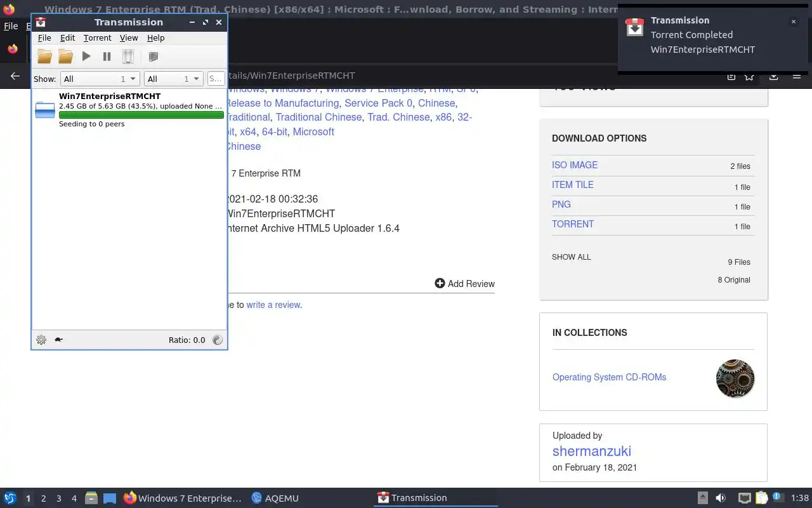Open torrent properties icon in Transmission toolbar
The image size is (812, 508).
pos(153,57)
